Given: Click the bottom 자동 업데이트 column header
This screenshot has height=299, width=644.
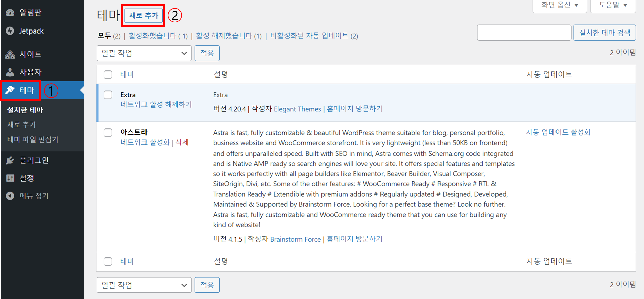Looking at the screenshot, I should pyautogui.click(x=549, y=261).
